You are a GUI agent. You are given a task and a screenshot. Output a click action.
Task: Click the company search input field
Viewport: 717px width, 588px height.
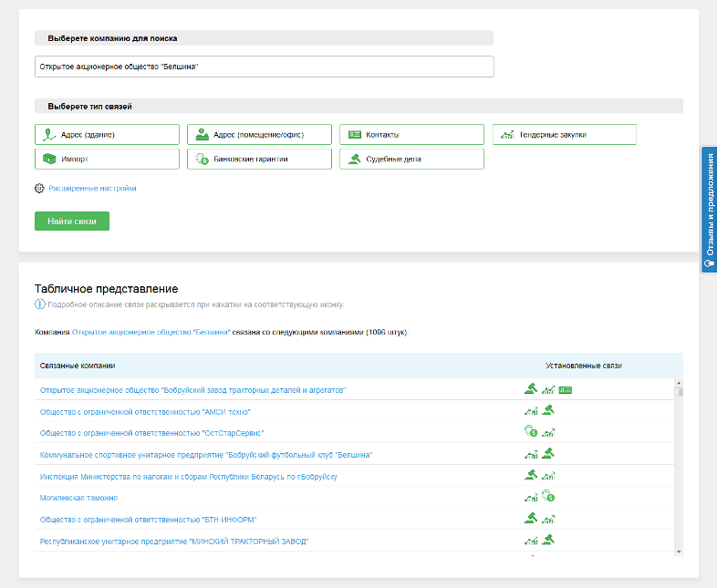coord(264,67)
